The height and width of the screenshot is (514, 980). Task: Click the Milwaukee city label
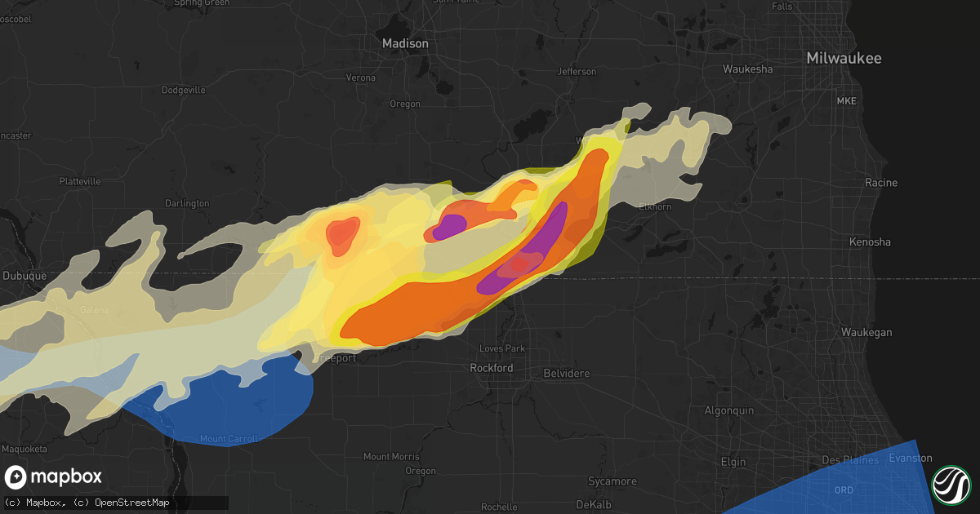tap(844, 58)
